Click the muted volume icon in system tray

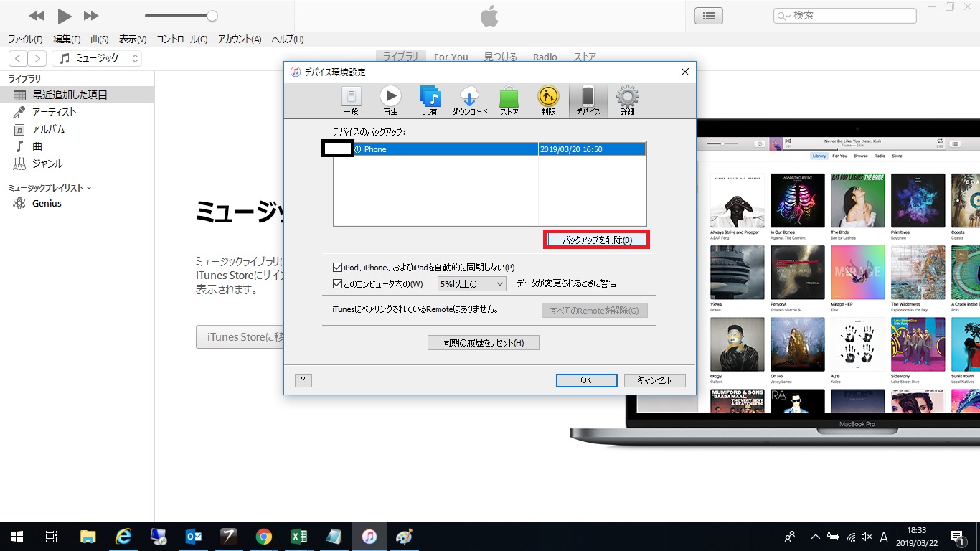867,537
